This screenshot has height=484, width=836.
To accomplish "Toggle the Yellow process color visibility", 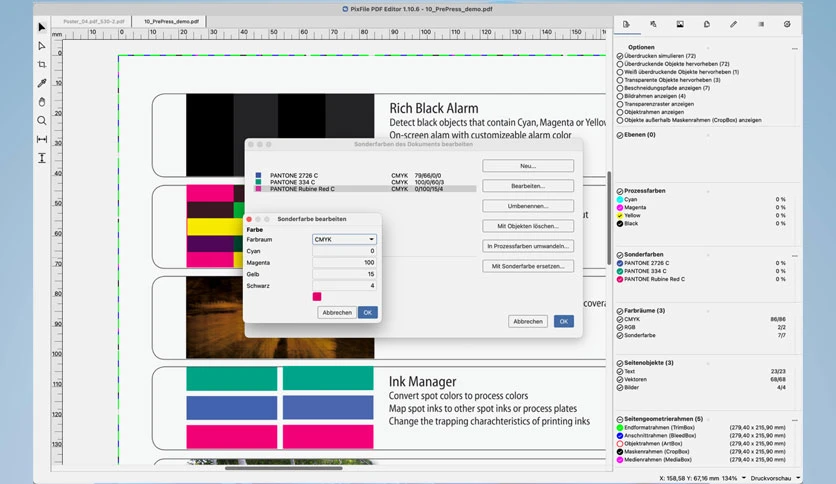I will point(620,215).
